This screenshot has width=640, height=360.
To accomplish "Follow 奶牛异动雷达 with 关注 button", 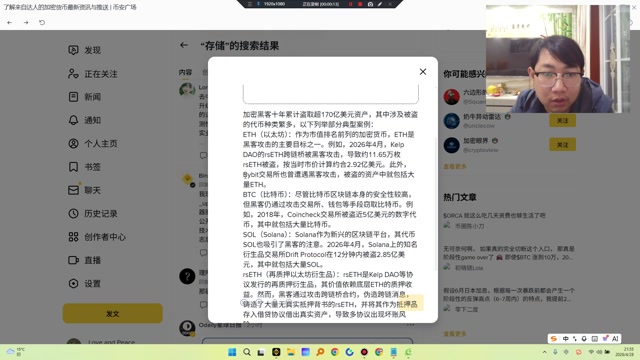I will [x=562, y=120].
